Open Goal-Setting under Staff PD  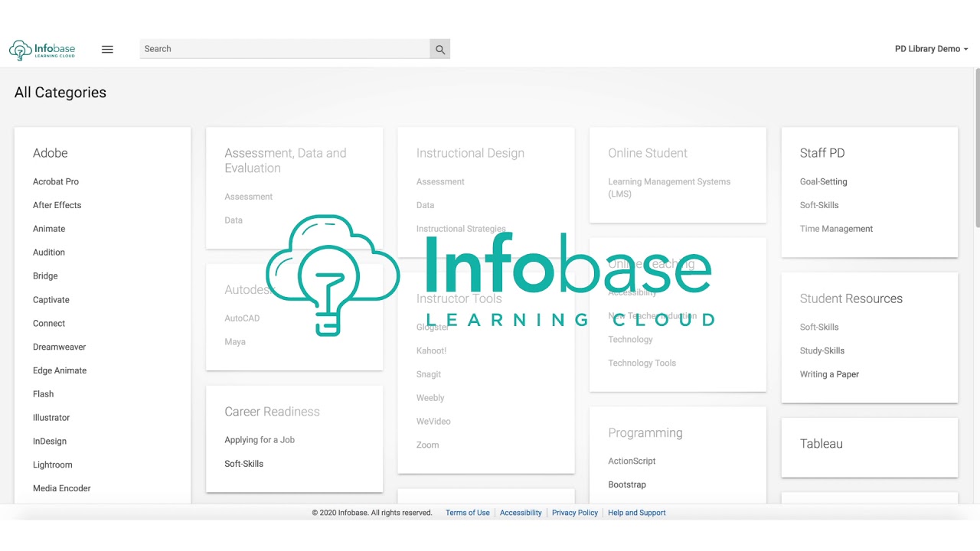click(x=824, y=182)
